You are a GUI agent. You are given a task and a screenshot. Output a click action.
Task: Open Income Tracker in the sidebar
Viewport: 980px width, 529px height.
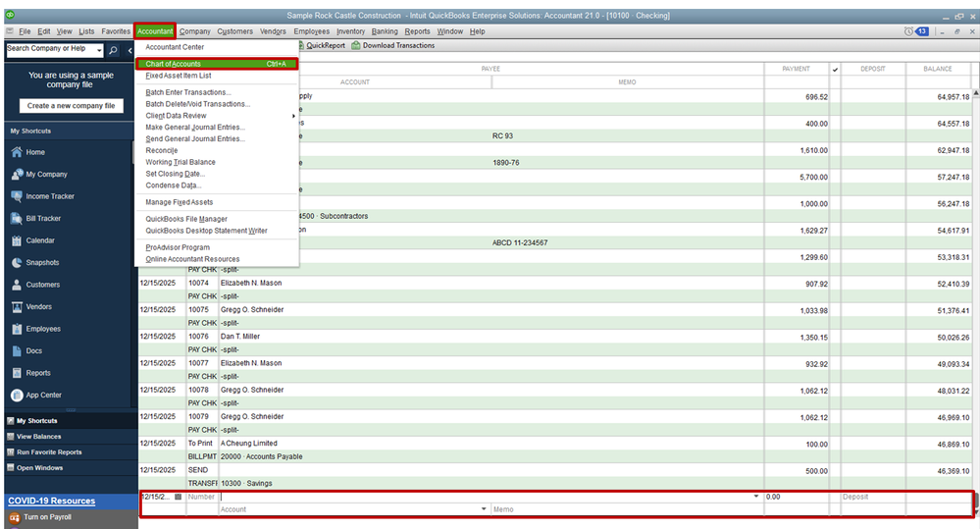[x=50, y=196]
